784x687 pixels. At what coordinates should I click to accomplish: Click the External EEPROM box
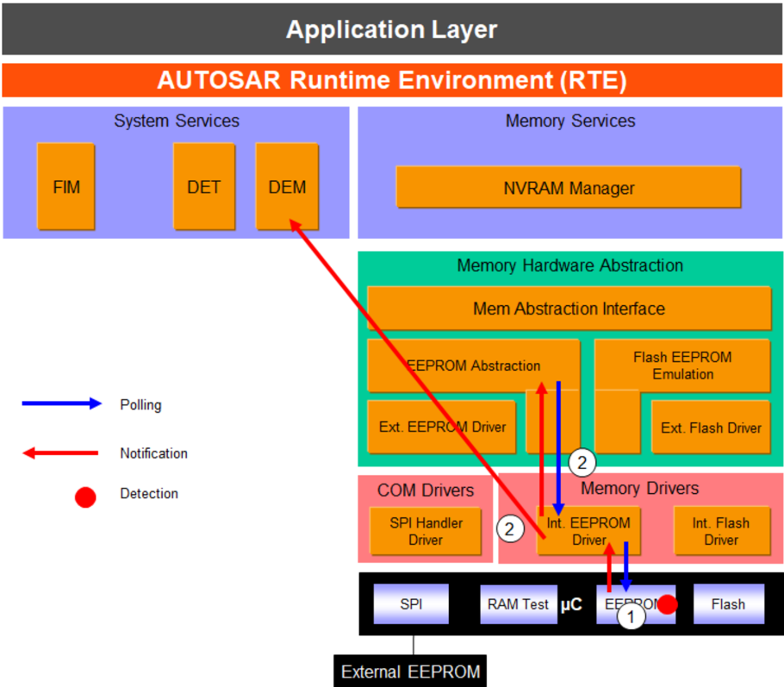[x=410, y=671]
